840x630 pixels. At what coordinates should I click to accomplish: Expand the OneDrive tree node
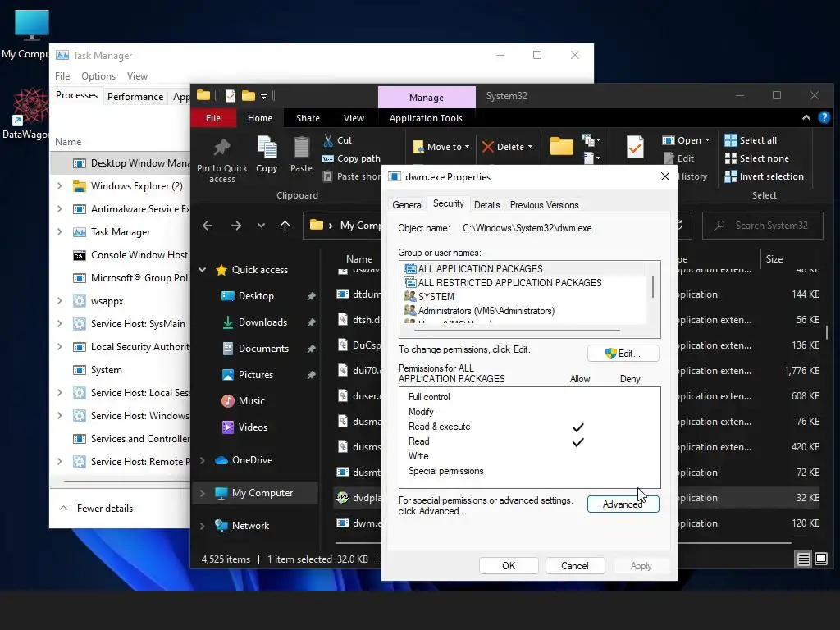(x=203, y=460)
